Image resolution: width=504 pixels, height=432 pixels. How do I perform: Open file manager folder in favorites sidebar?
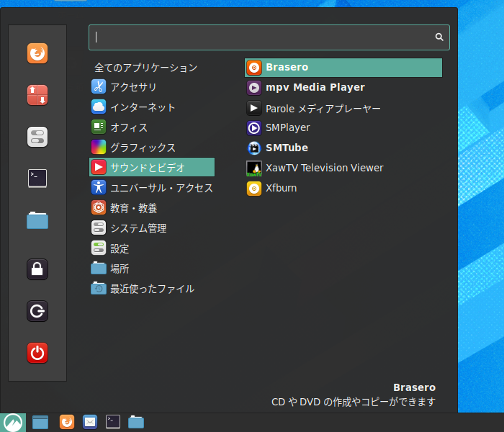coord(37,220)
